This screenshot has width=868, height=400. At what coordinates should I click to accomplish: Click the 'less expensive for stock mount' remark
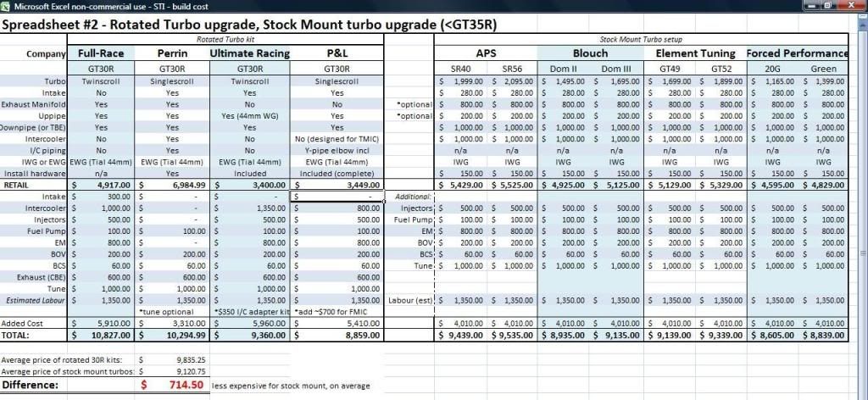[291, 386]
